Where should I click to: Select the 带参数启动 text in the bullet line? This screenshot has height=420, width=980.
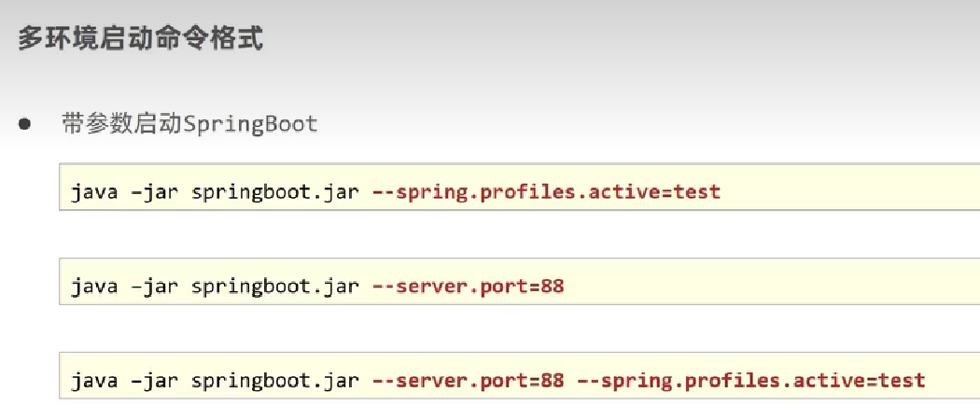tap(122, 124)
